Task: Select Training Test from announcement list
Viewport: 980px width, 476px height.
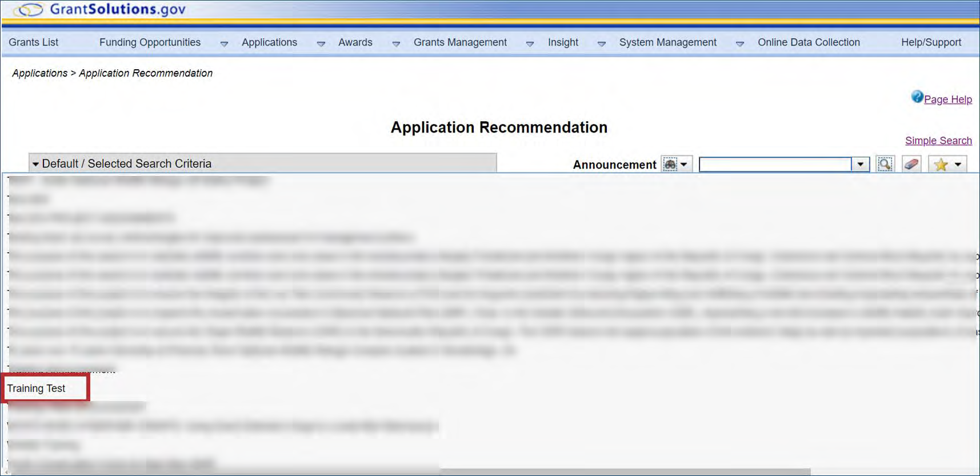Action: click(x=37, y=389)
